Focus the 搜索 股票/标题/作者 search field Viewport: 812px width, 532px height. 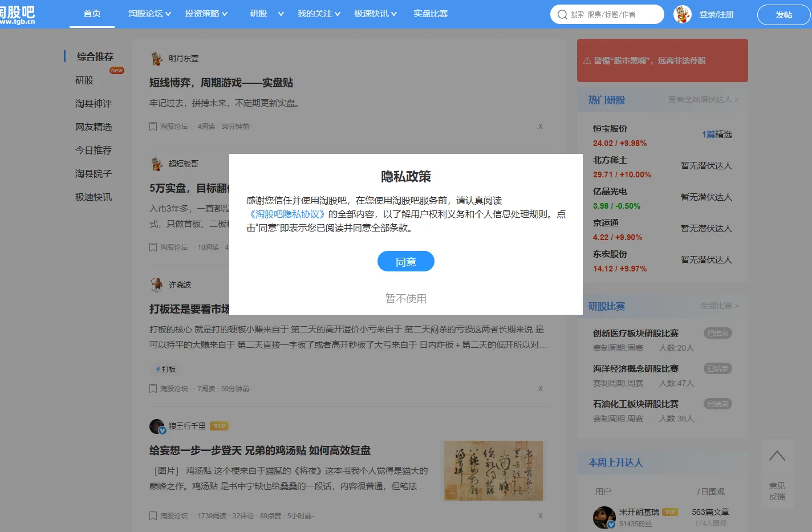607,14
